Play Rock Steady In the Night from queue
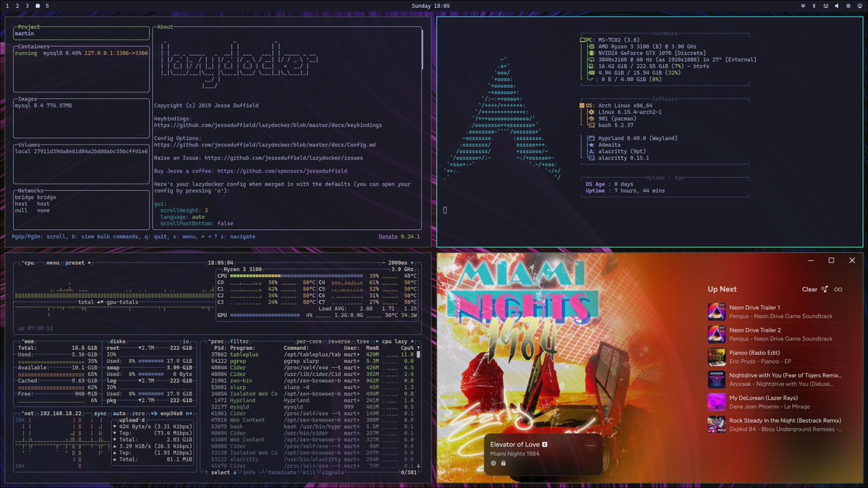Viewport: 868px width, 488px height. coord(775,424)
